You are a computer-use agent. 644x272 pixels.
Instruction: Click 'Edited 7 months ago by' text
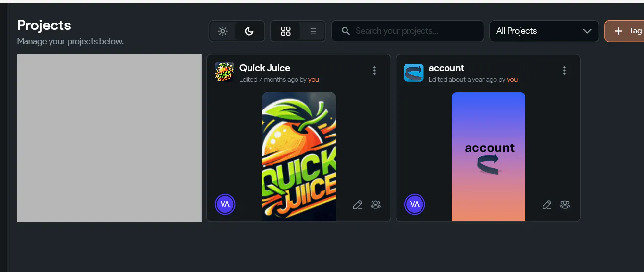click(272, 79)
